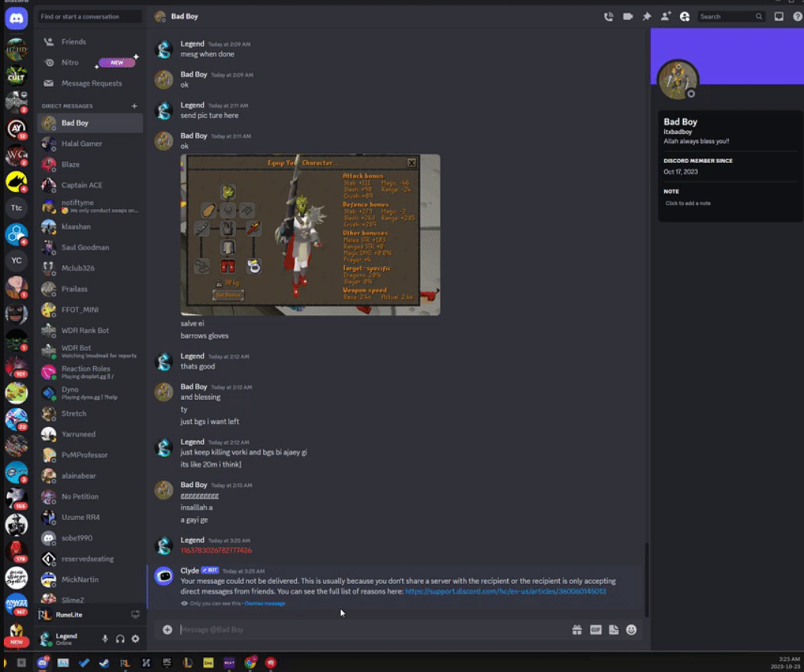Click the add a note field
The height and width of the screenshot is (672, 804).
(x=688, y=203)
